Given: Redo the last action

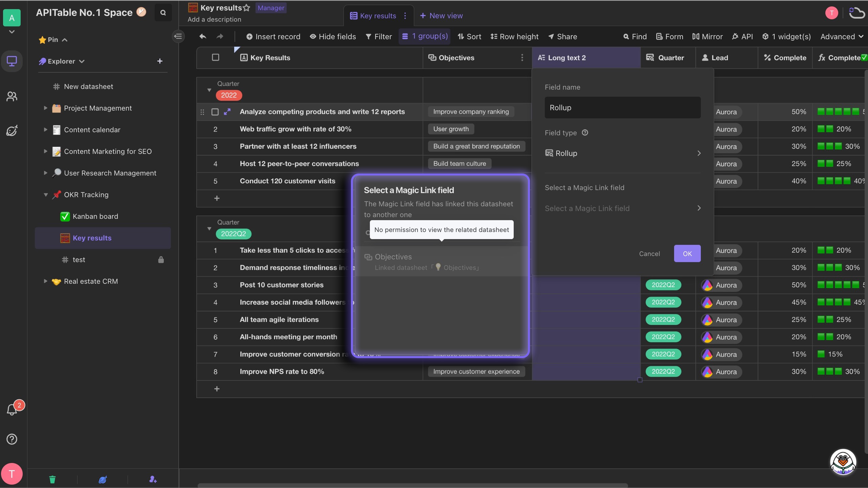Looking at the screenshot, I should (220, 36).
